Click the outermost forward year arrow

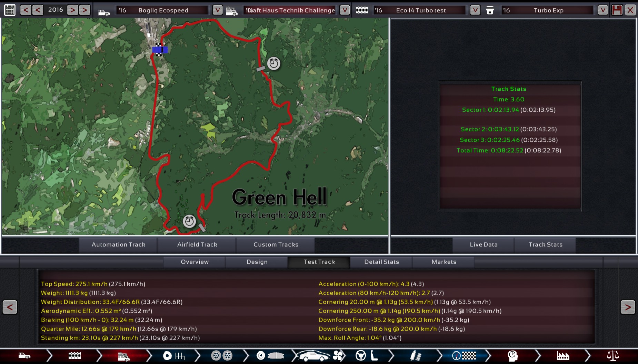tap(84, 10)
